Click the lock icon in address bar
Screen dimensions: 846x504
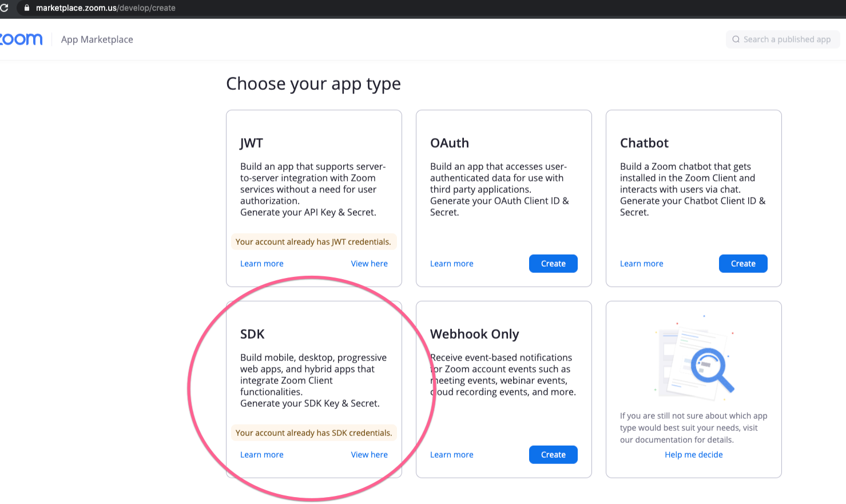point(26,8)
